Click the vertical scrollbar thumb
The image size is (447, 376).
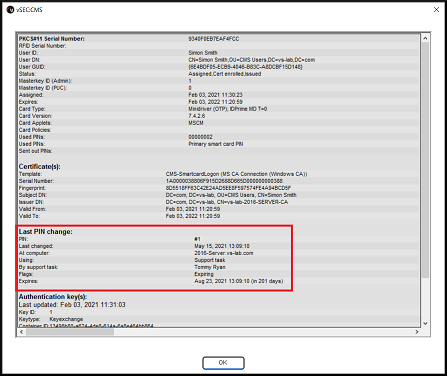[425, 160]
